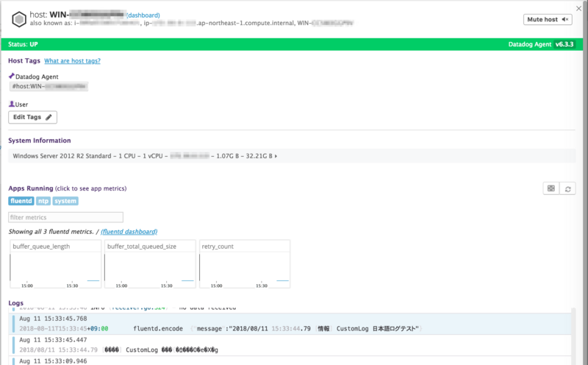Select the #host:WIN tag
Image resolution: width=588 pixels, height=365 pixels.
49,86
